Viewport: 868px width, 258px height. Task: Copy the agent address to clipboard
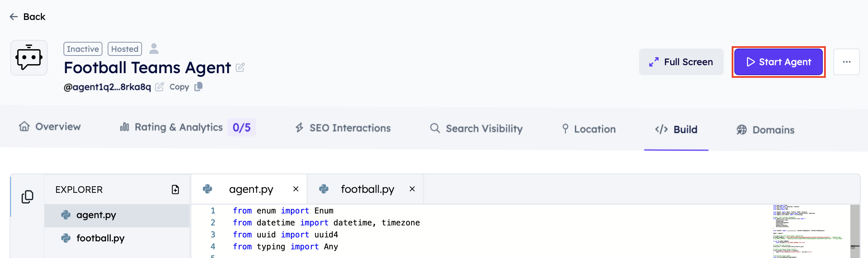click(x=198, y=87)
